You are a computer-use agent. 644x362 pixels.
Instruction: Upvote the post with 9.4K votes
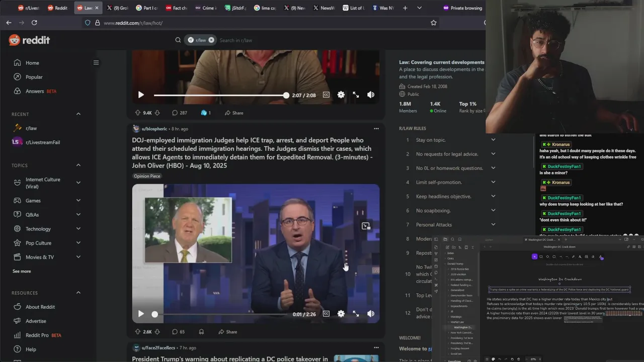point(137,113)
